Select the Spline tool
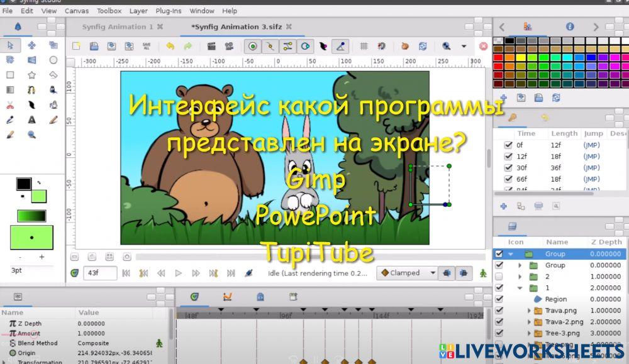The height and width of the screenshot is (364, 629). tap(31, 90)
